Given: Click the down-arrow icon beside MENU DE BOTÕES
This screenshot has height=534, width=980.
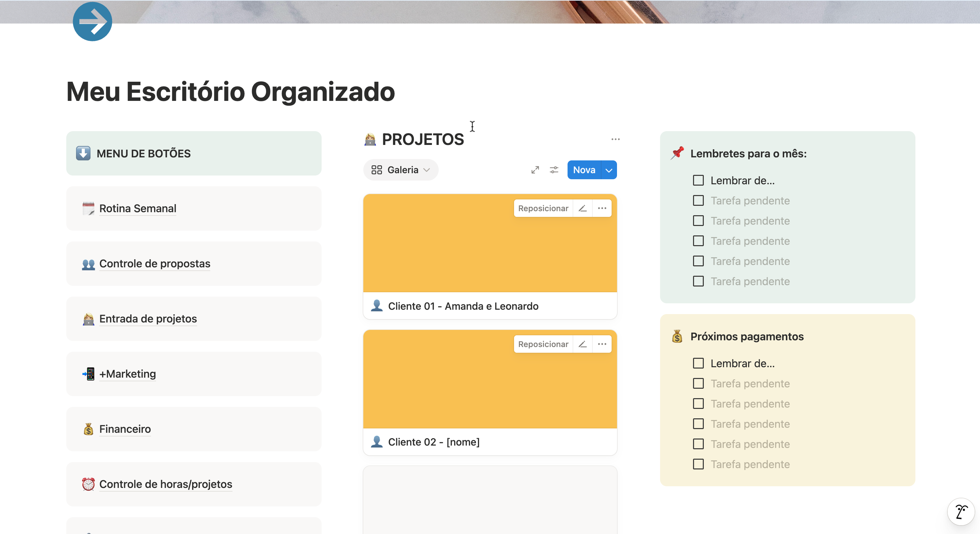Looking at the screenshot, I should (83, 153).
